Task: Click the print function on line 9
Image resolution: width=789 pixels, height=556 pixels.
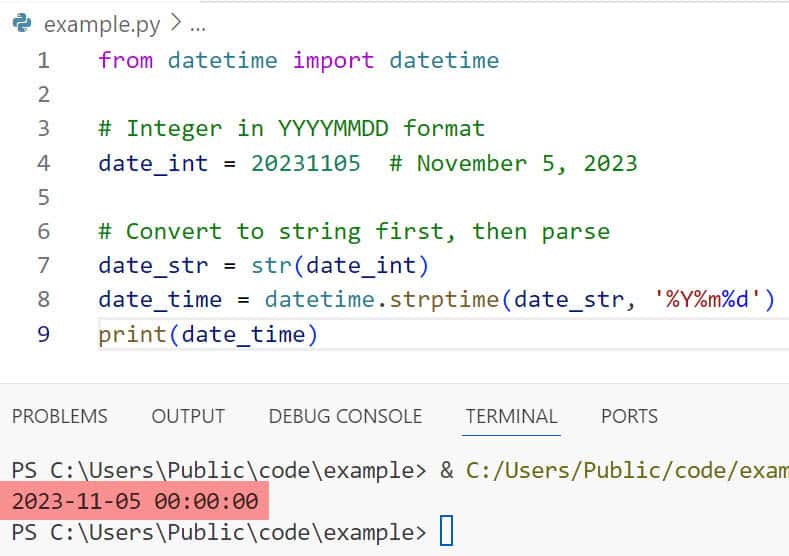Action: click(132, 333)
